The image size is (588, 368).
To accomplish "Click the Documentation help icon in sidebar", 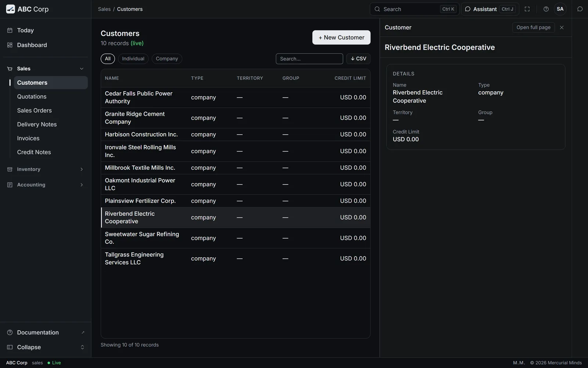I will tap(10, 332).
